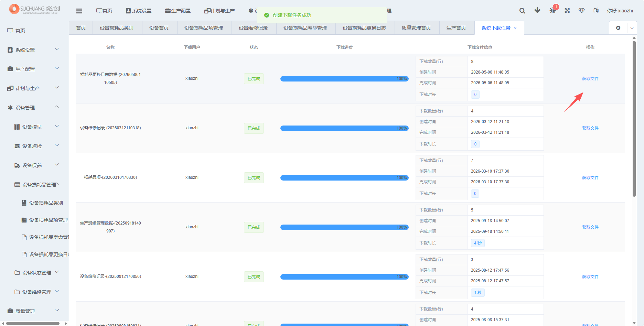Open the bug notification icon with badge
The height and width of the screenshot is (326, 644).
click(552, 10)
